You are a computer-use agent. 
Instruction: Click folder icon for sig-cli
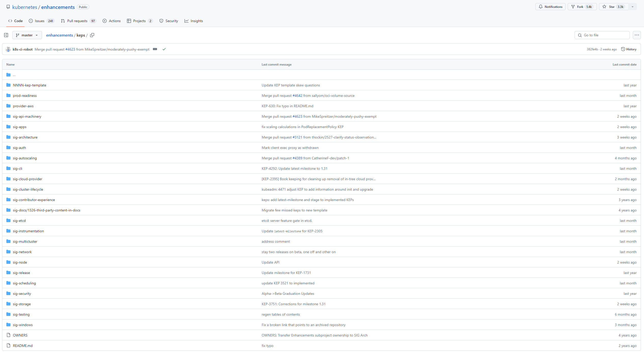8,169
